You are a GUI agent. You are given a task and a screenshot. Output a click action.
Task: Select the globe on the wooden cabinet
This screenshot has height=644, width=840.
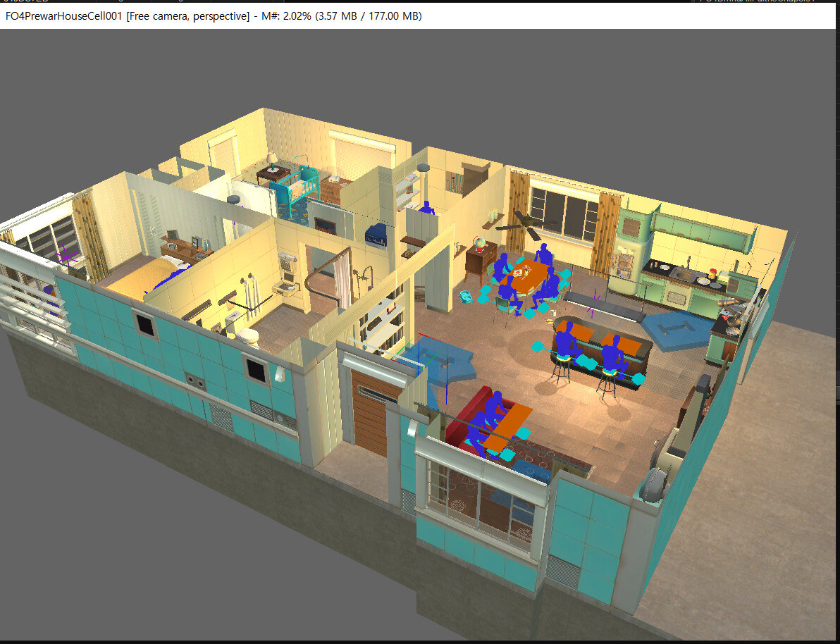478,244
